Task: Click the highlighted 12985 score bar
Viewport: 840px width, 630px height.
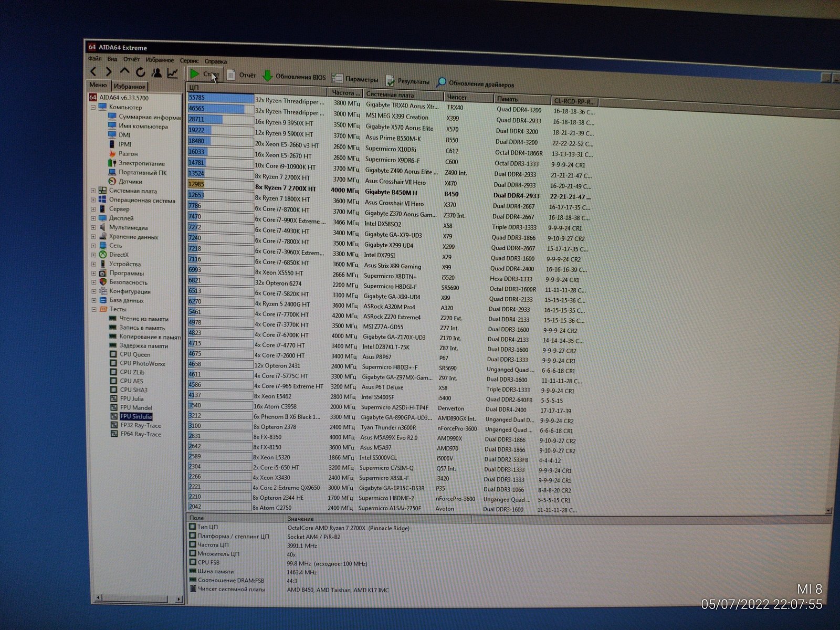Action: click(221, 184)
